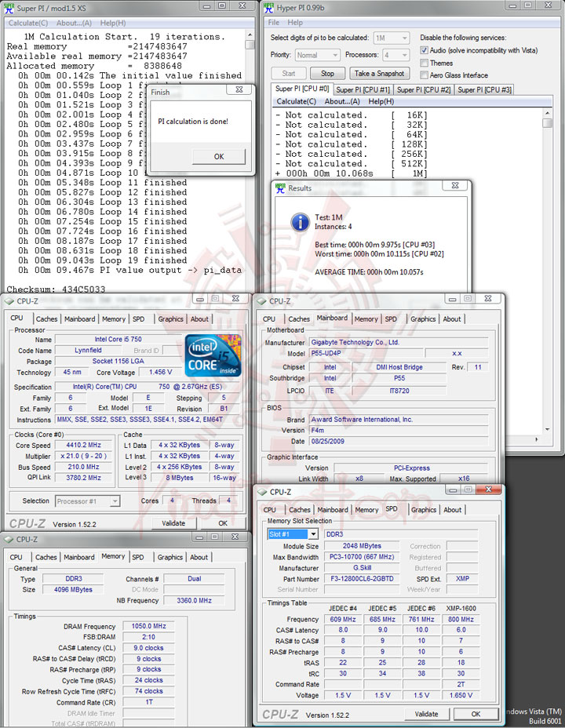Toggle Audio incompatibility with Vista checkbox
Screen dimensions: 565x728
tap(424, 50)
